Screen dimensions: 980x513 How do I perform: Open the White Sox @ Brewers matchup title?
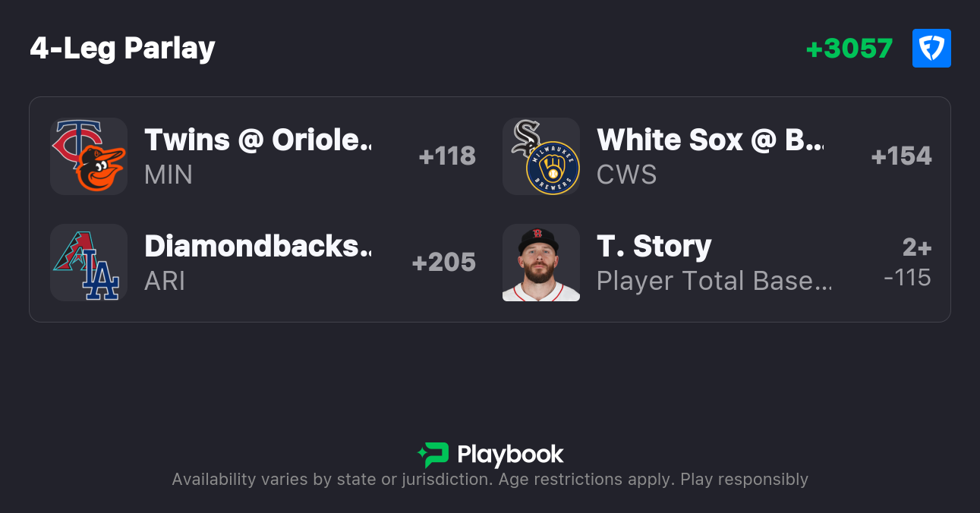tap(710, 140)
